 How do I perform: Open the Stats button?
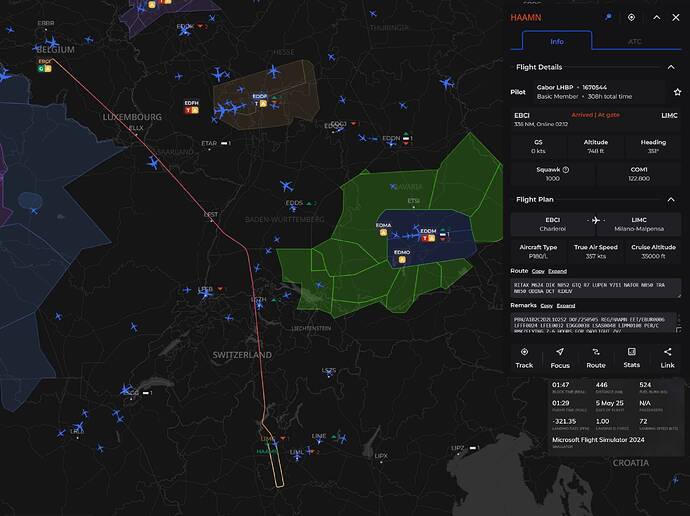[631, 358]
